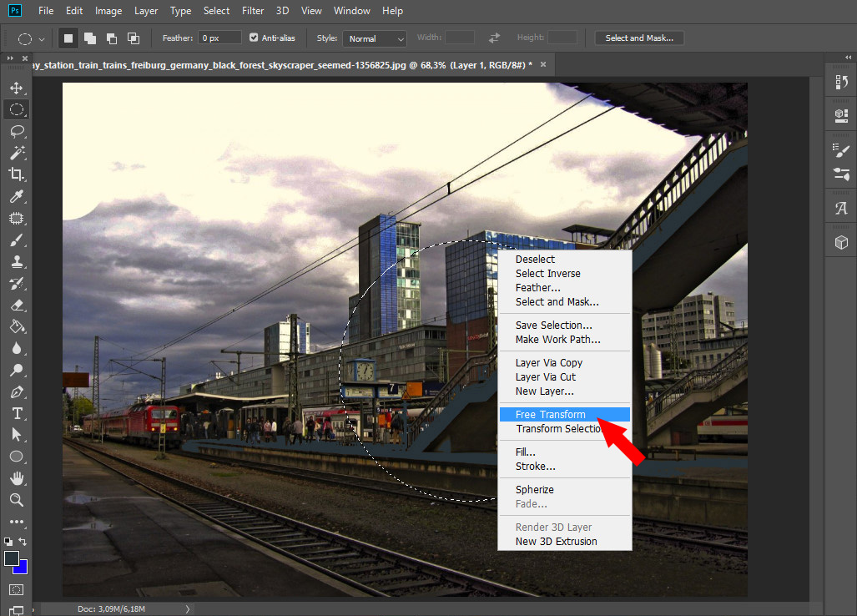
Task: Choose Free Transform from context menu
Action: click(551, 414)
